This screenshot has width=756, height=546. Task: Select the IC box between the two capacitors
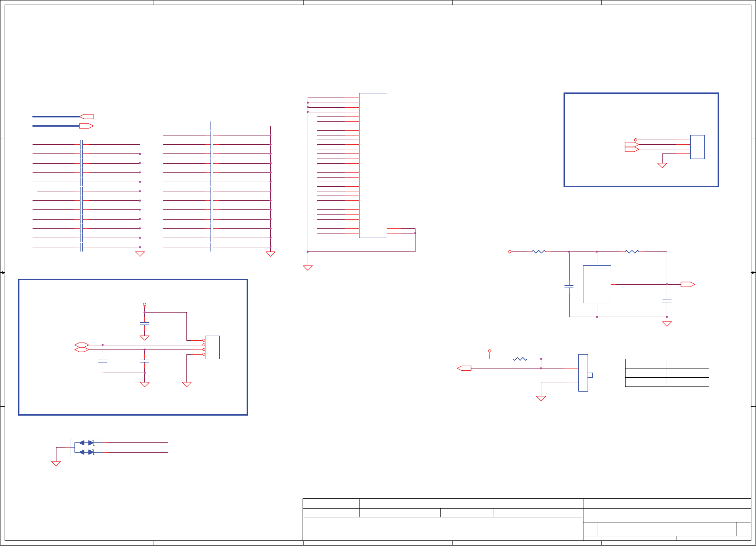(x=597, y=284)
